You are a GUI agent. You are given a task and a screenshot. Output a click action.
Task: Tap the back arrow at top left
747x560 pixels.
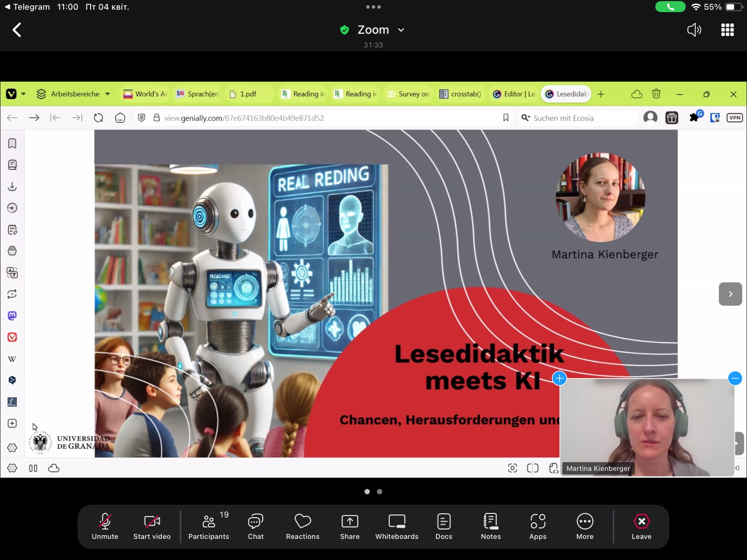click(17, 30)
